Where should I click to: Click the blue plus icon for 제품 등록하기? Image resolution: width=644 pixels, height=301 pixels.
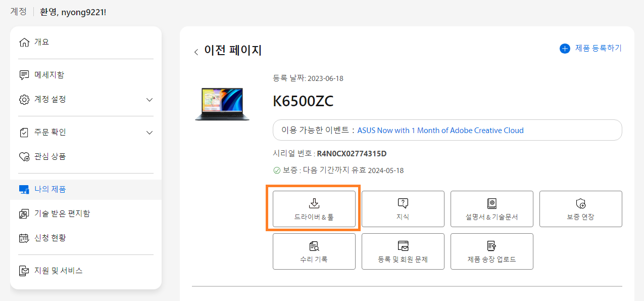(x=565, y=49)
